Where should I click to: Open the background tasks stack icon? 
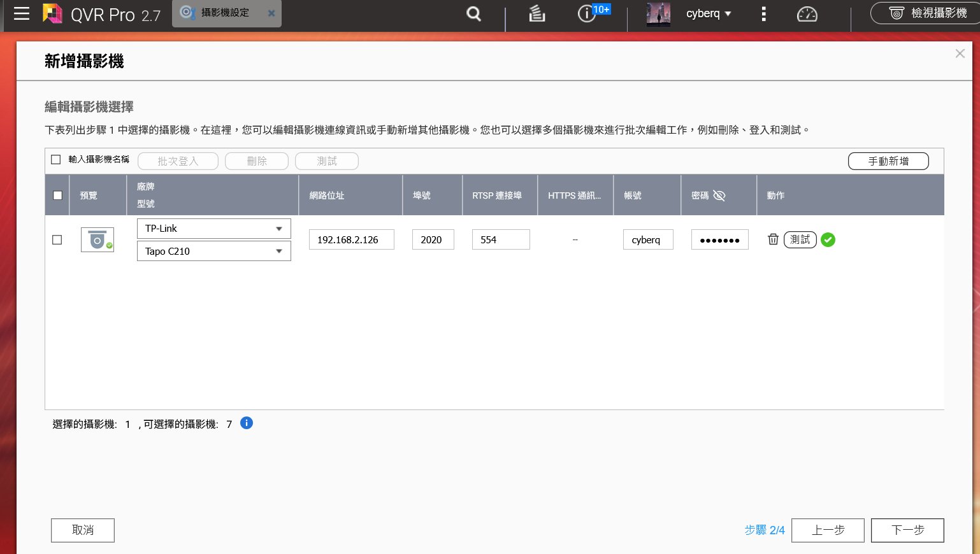(x=537, y=13)
